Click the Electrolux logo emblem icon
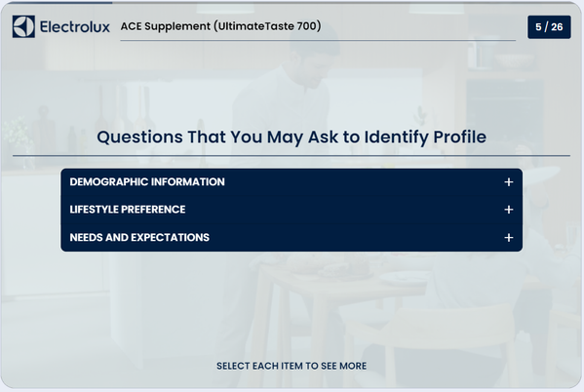 coord(23,26)
